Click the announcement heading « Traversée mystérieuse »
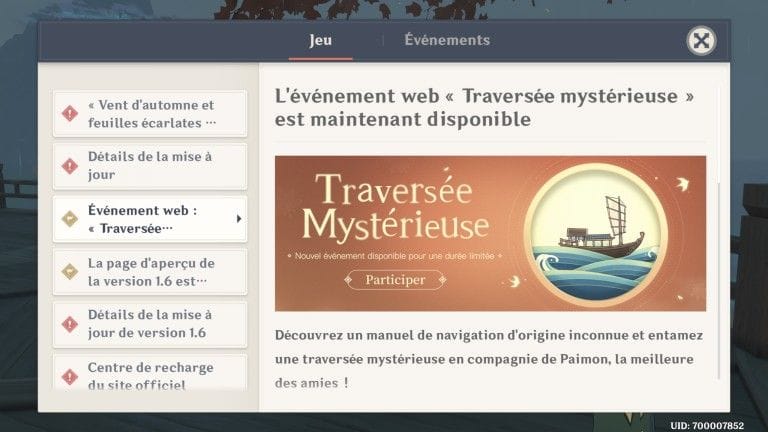 click(484, 107)
